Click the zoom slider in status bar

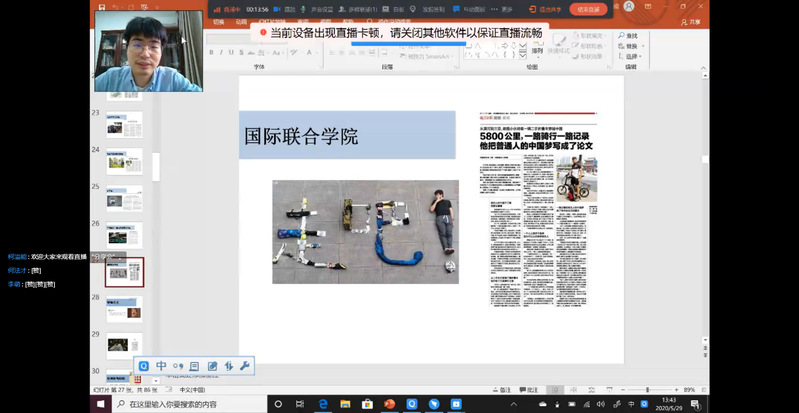pos(647,390)
